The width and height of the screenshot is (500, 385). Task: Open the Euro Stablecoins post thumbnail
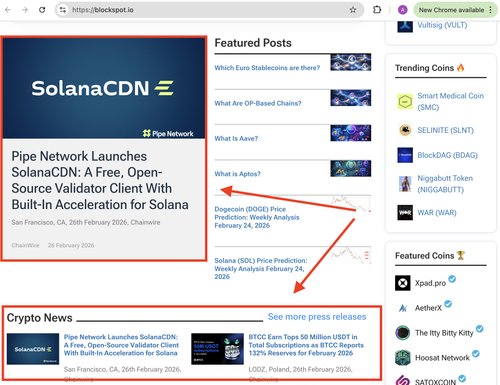click(x=351, y=62)
